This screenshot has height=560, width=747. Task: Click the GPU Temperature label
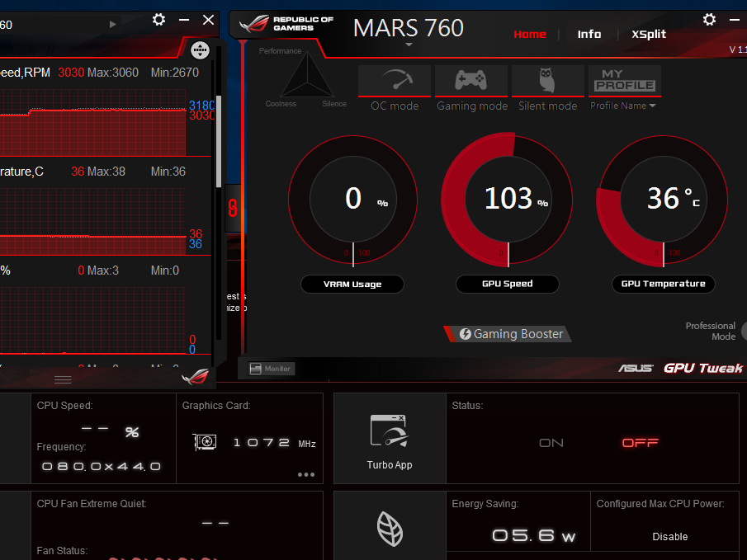pyautogui.click(x=663, y=284)
